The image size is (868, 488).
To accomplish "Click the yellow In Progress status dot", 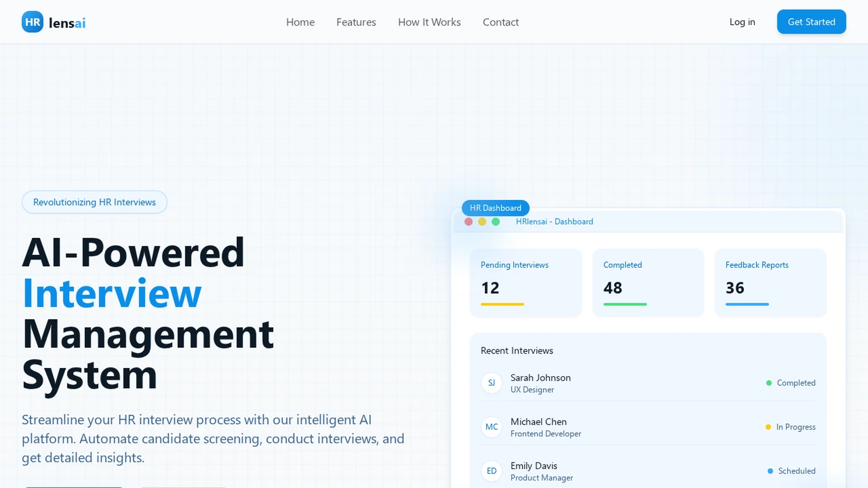I will 768,427.
